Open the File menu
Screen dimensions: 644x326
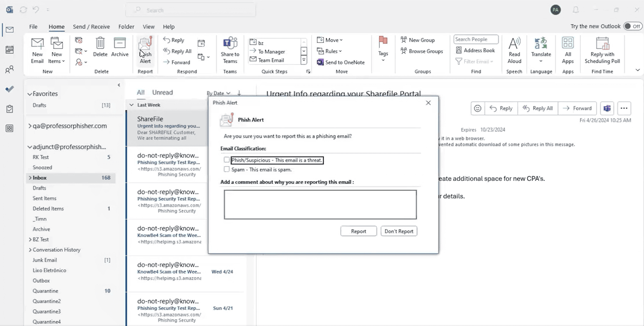(x=33, y=27)
